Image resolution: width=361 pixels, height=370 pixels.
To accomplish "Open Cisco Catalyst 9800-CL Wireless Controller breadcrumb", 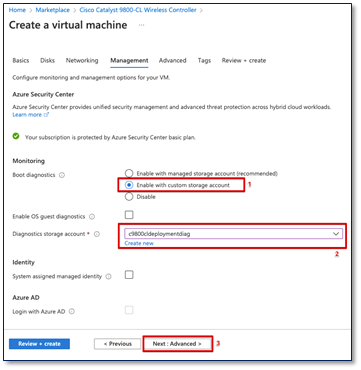I will point(138,10).
